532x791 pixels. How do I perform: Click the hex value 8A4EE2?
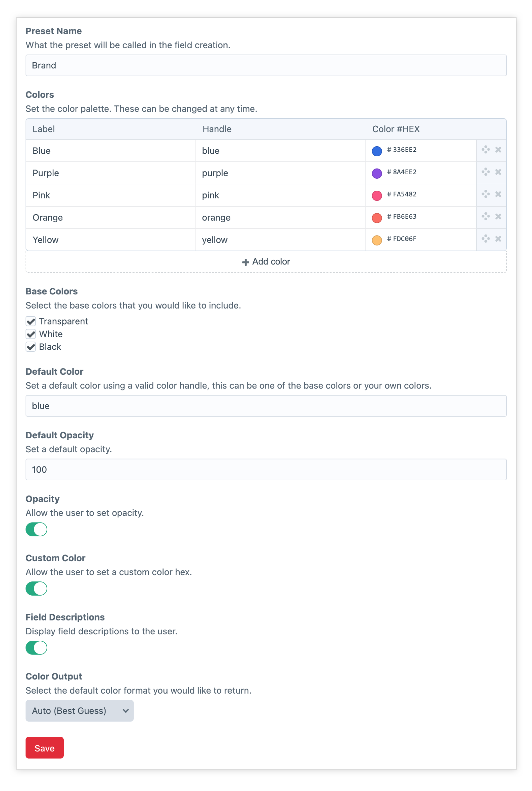point(405,172)
